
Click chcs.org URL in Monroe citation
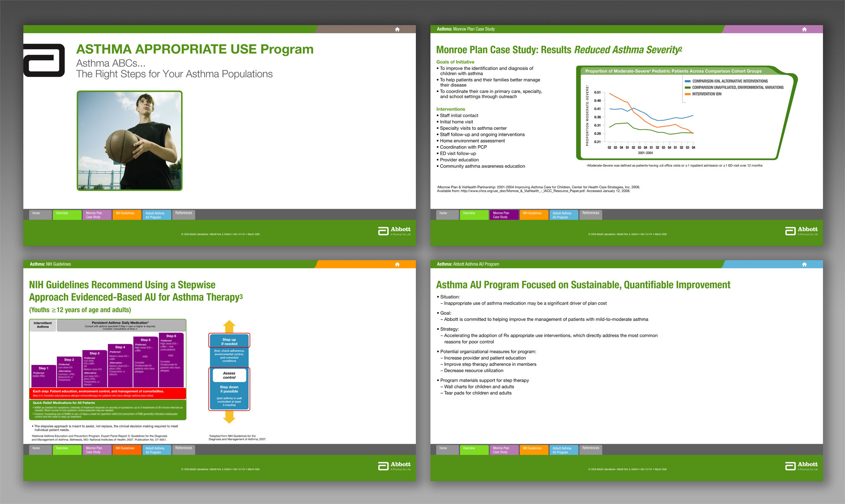pyautogui.click(x=523, y=191)
